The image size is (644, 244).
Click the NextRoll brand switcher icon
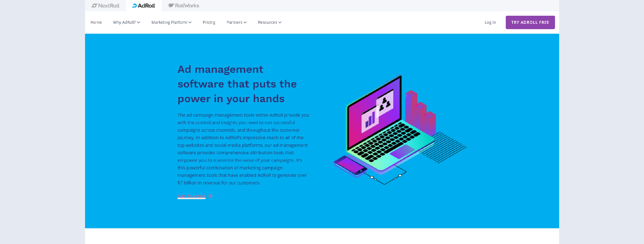click(104, 5)
